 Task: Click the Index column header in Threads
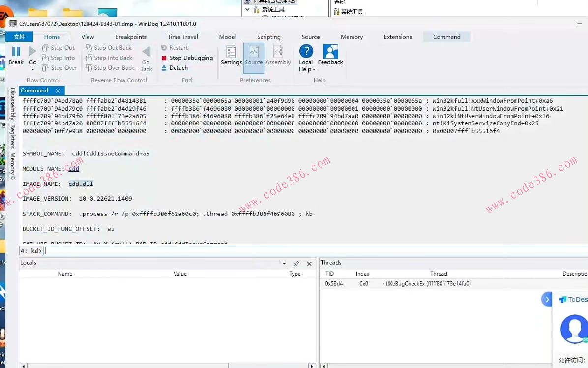coord(362,274)
